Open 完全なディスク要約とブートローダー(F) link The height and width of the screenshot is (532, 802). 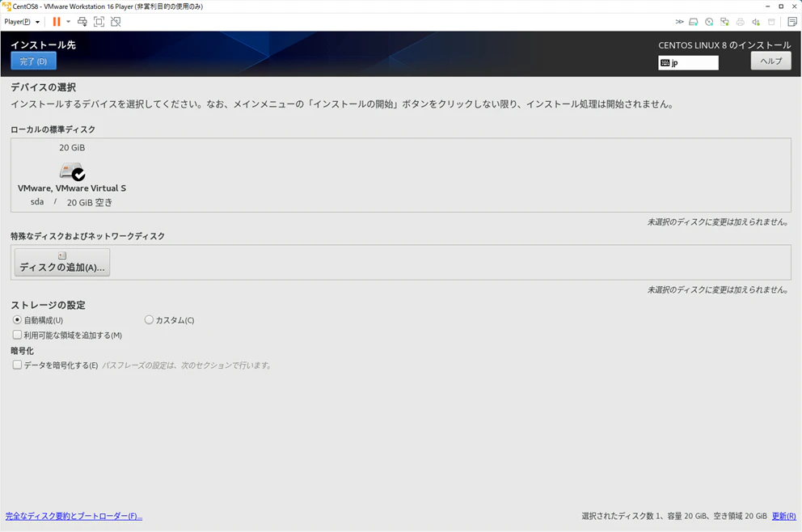coord(74,516)
